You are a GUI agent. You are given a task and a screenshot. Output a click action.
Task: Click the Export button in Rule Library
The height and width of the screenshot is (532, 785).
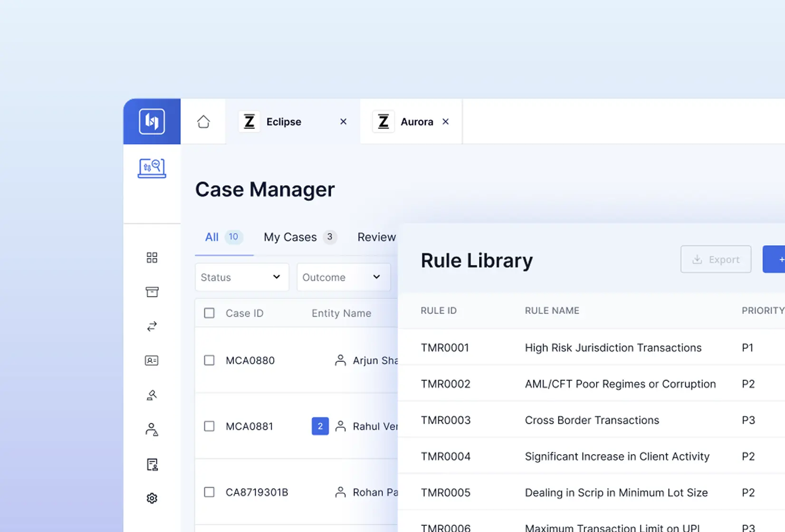716,259
